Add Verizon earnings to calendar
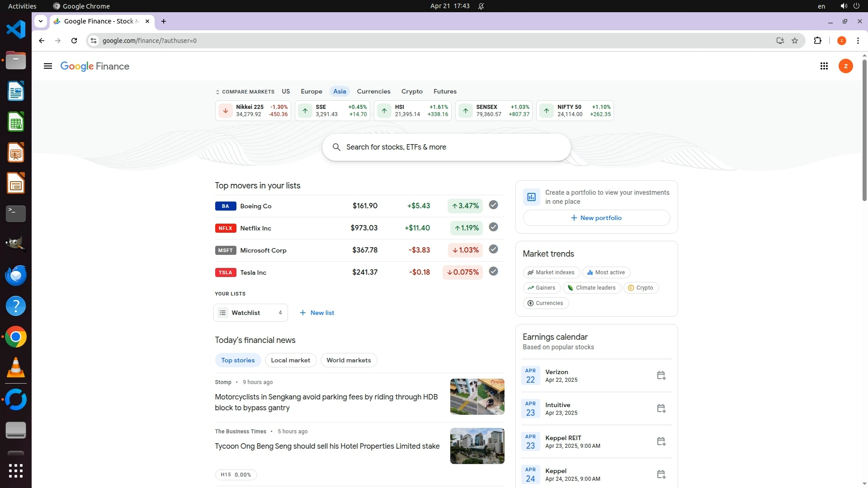Screen dimensions: 868x488 tap(661, 375)
